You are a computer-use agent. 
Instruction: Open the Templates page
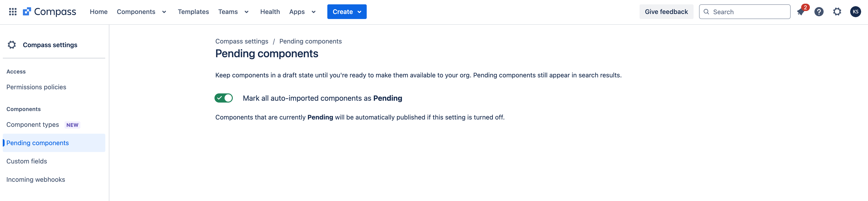pyautogui.click(x=193, y=11)
